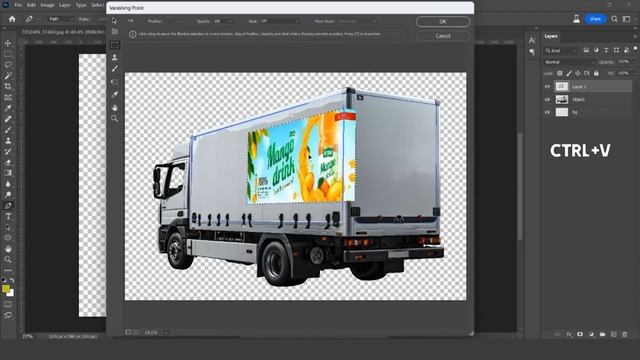Screen dimensions: 640x360
Task: Click the add layer mask icon
Action: click(580, 334)
